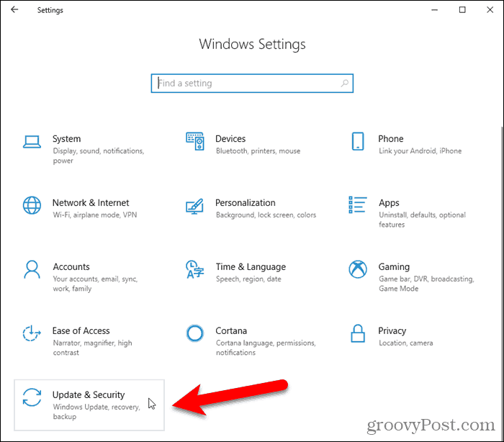This screenshot has height=442, width=504.
Task: Click the Cortana circle icon
Action: 195,333
